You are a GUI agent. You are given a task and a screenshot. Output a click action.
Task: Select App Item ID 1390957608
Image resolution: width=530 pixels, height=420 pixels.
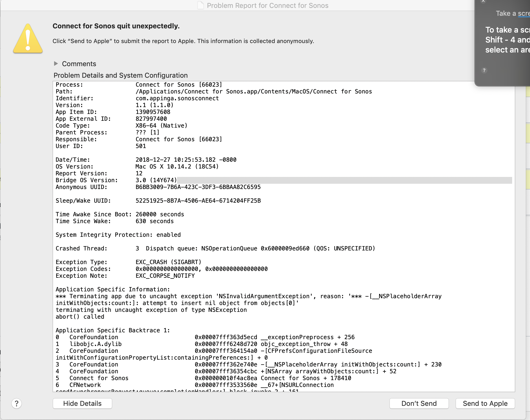(x=153, y=112)
